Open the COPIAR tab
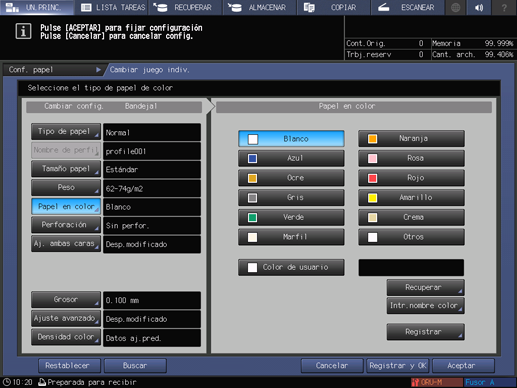517x388 pixels. point(333,7)
